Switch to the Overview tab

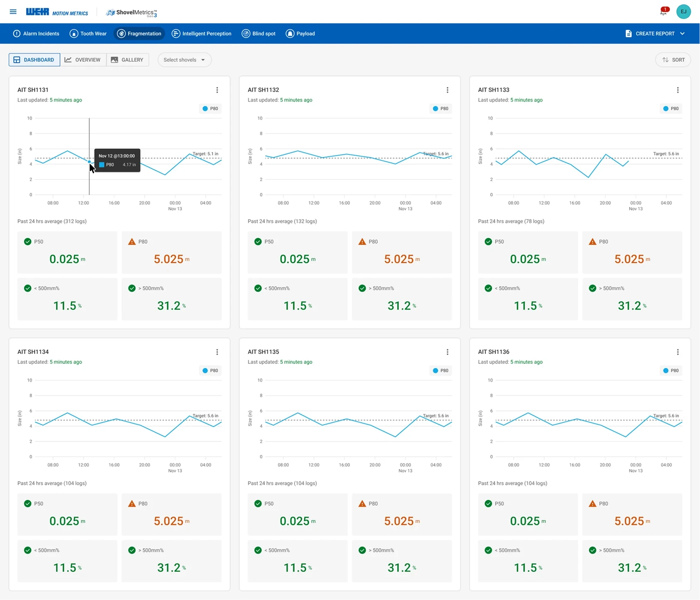[x=83, y=60]
